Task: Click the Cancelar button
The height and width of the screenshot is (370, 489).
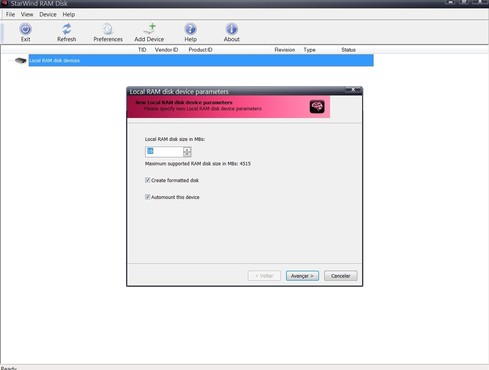Action: tap(340, 276)
